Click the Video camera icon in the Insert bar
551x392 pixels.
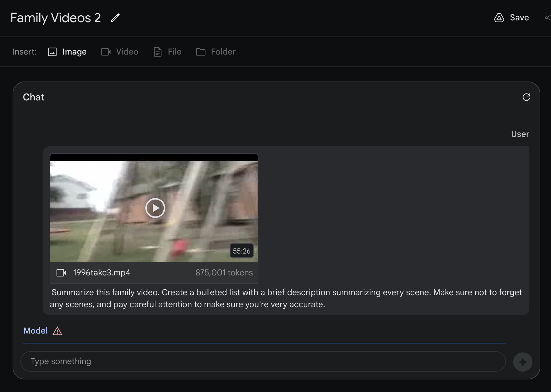pyautogui.click(x=106, y=52)
